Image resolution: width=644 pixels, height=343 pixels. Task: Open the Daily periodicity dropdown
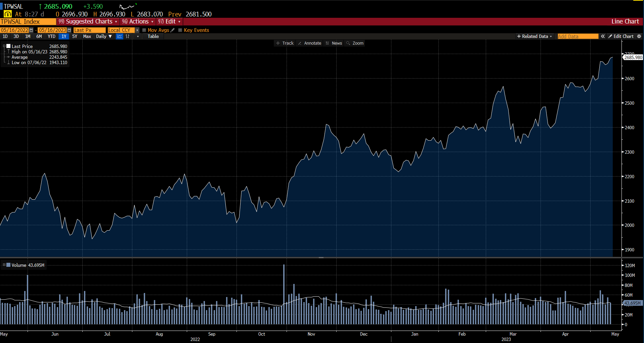(104, 36)
